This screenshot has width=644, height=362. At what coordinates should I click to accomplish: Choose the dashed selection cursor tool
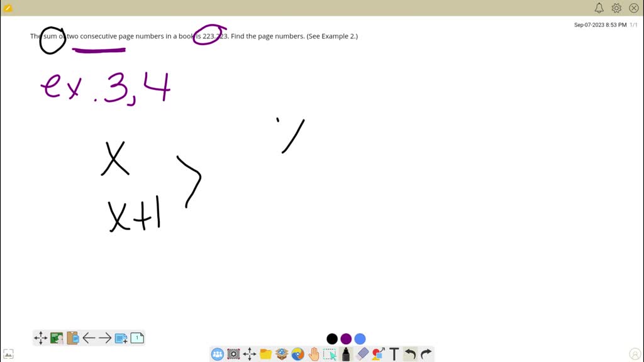330,354
